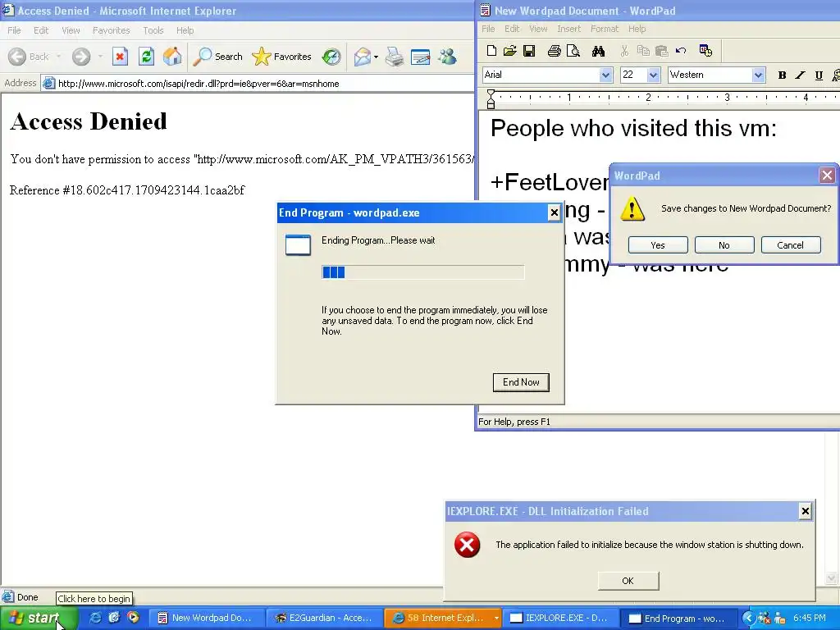Undo last action in WordPad toolbar

[681, 51]
